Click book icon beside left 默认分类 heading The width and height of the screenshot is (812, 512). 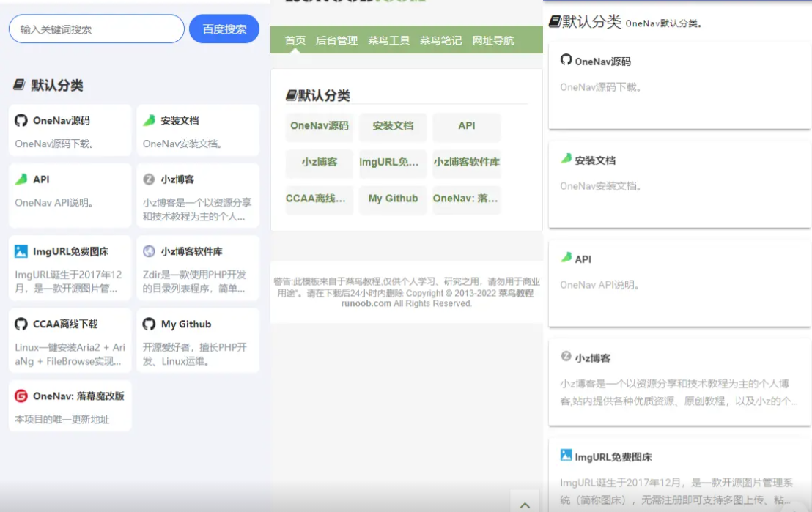19,84
